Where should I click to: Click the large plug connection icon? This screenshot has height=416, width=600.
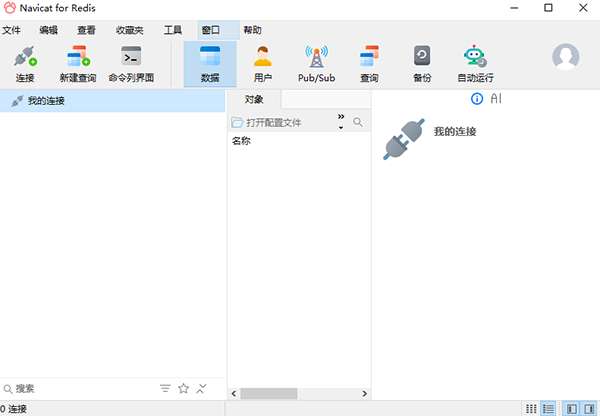click(404, 139)
